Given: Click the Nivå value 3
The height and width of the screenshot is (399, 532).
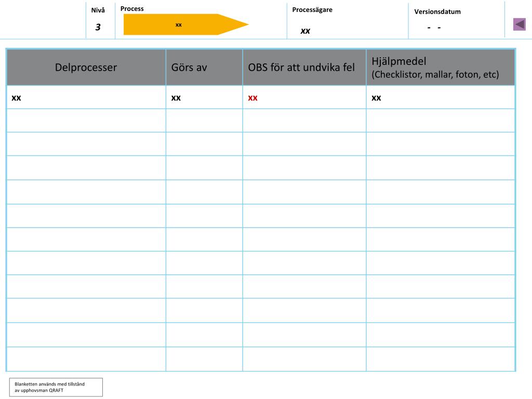Looking at the screenshot, I should coord(98,27).
